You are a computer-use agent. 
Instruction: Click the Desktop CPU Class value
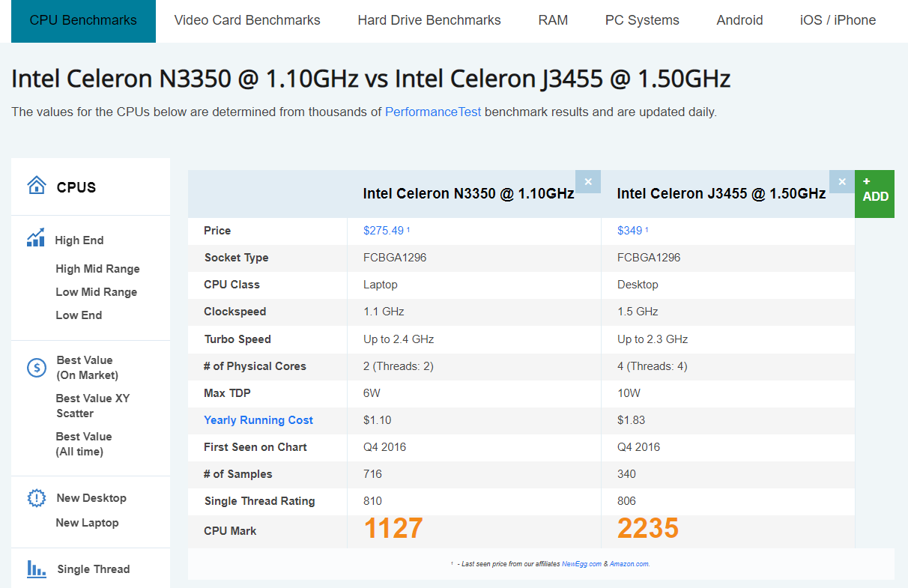638,285
